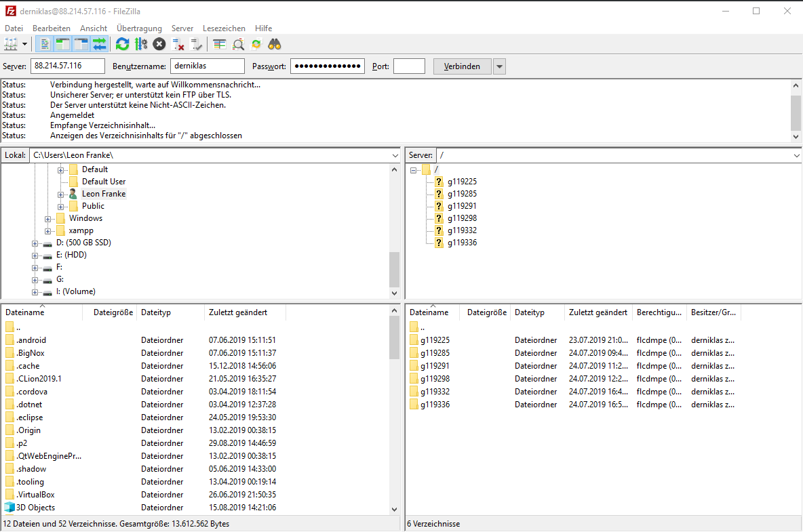This screenshot has height=532, width=803.
Task: Select g119225 in the remote tree
Action: (x=462, y=182)
